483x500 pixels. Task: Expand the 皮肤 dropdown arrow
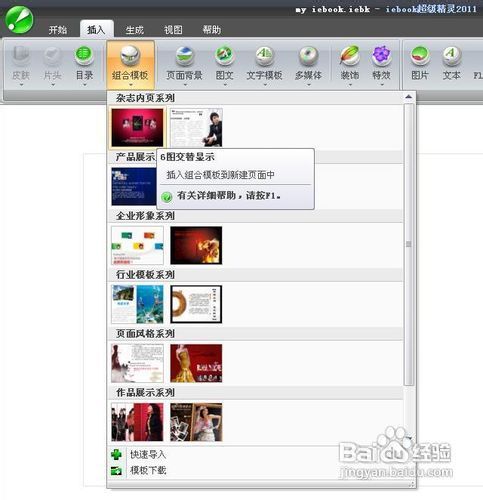21,85
